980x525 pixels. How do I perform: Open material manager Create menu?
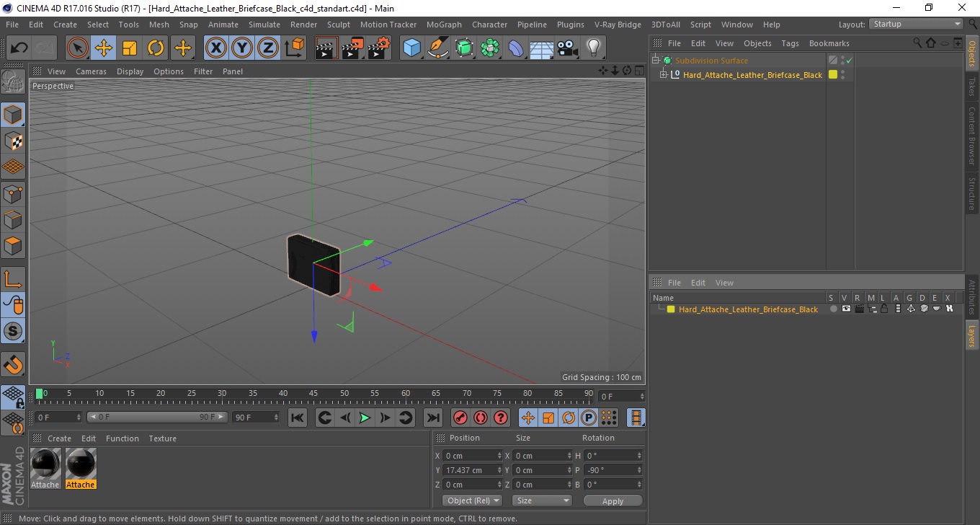pos(59,438)
